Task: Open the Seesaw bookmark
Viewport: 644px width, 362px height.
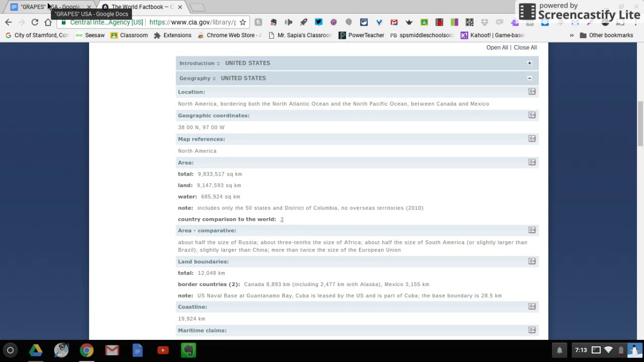Action: 90,35
